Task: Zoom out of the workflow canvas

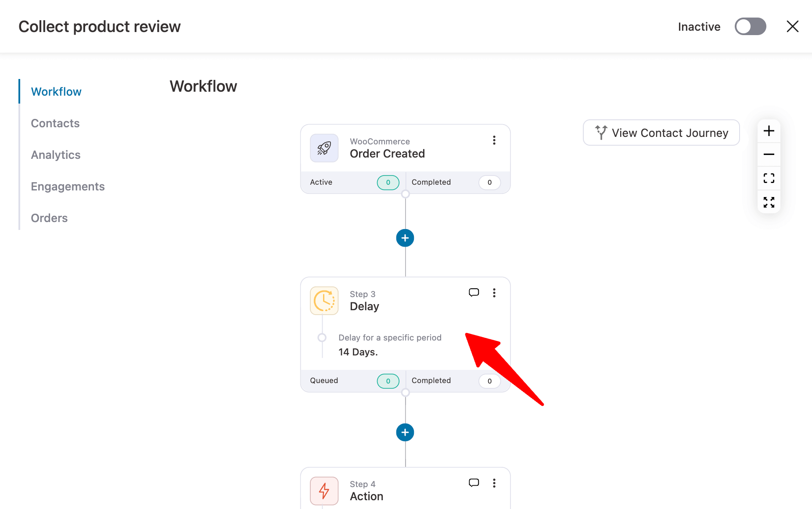Action: 769,154
